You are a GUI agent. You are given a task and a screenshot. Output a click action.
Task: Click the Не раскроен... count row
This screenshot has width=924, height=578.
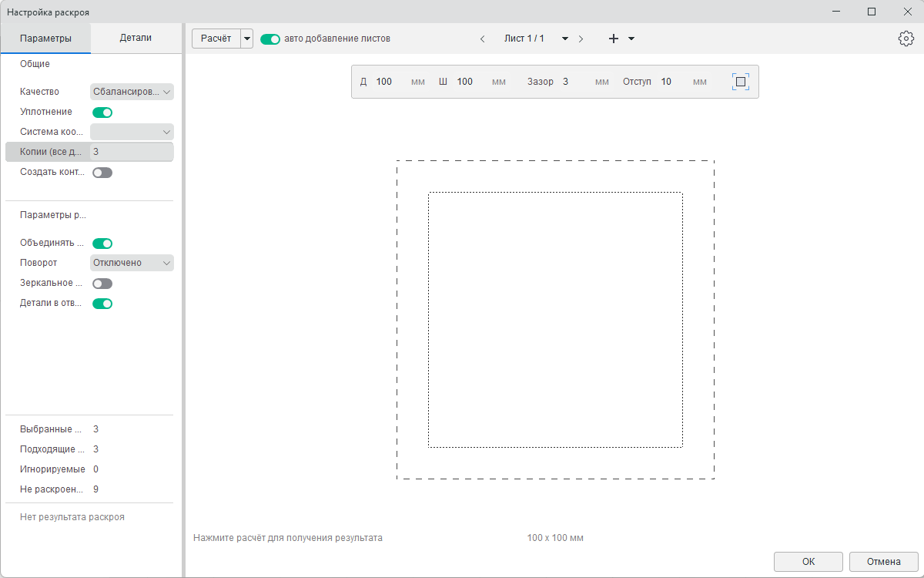pyautogui.click(x=91, y=489)
